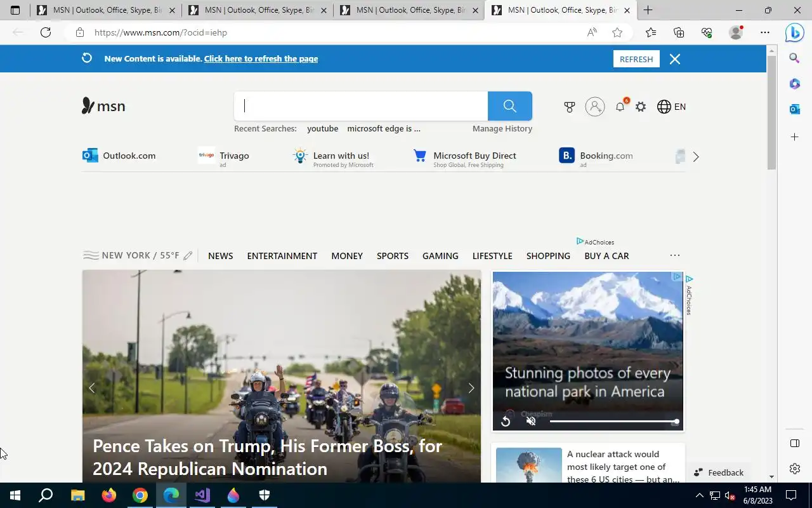Open Windows Start menu
Image resolution: width=812 pixels, height=508 pixels.
[x=15, y=495]
